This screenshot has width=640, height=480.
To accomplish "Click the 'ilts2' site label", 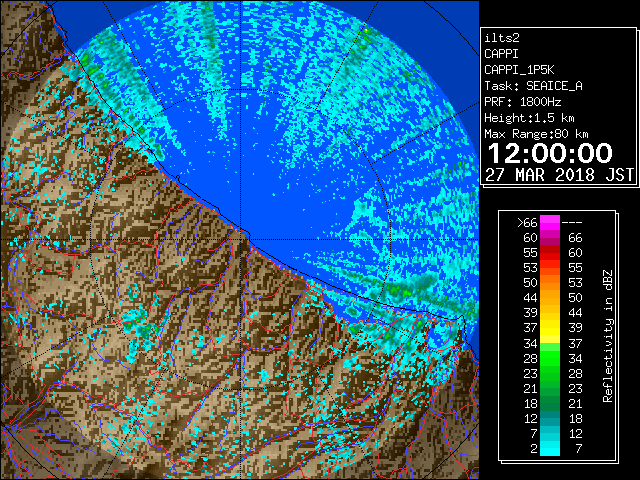I will (x=502, y=38).
